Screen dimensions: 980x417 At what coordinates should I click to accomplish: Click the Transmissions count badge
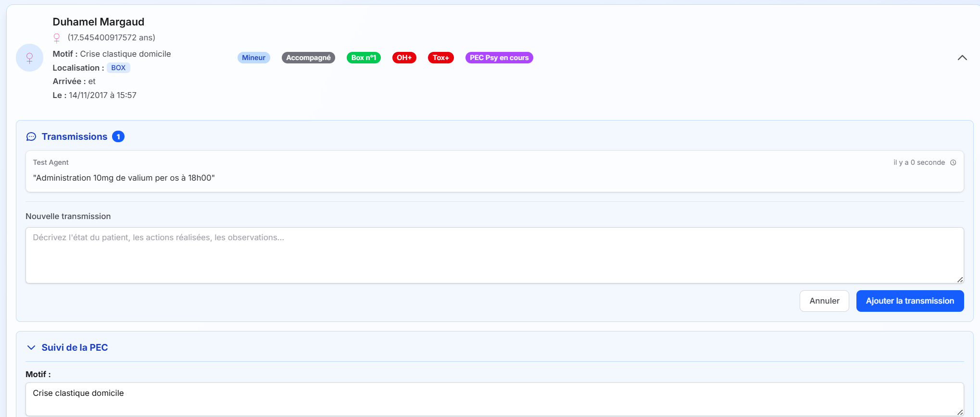[118, 137]
